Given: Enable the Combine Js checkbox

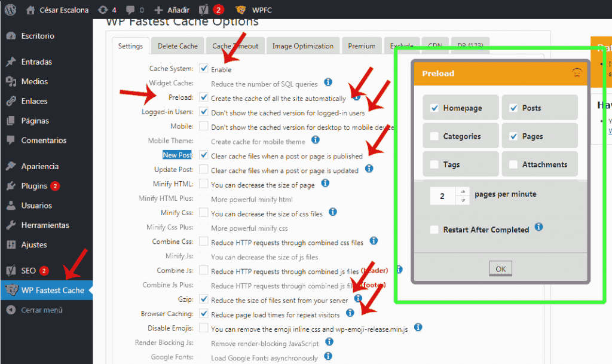Looking at the screenshot, I should click(203, 270).
